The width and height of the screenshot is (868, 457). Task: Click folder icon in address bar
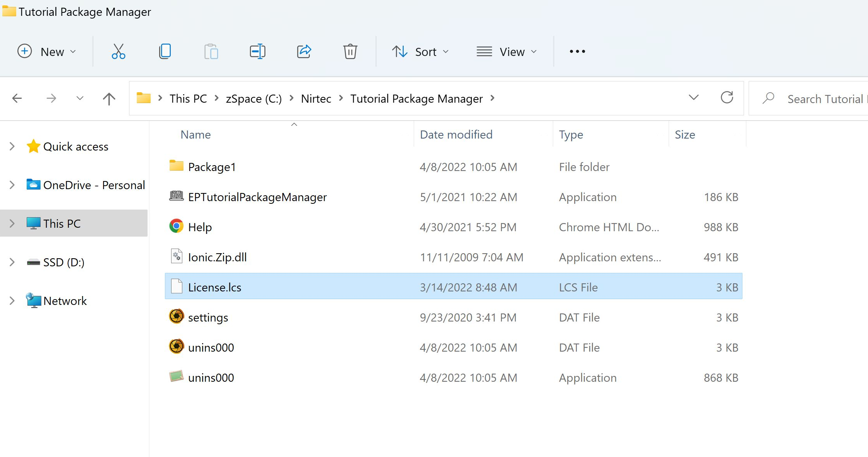[x=143, y=98]
